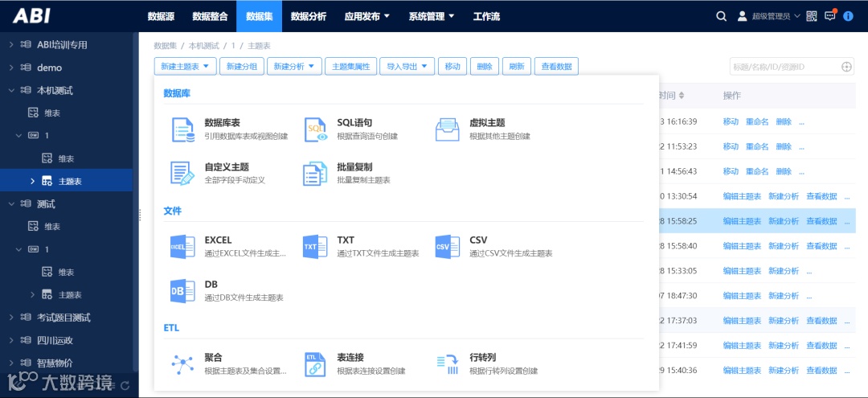
Task: Click 本机测试 in the breadcrumb
Action: click(203, 46)
